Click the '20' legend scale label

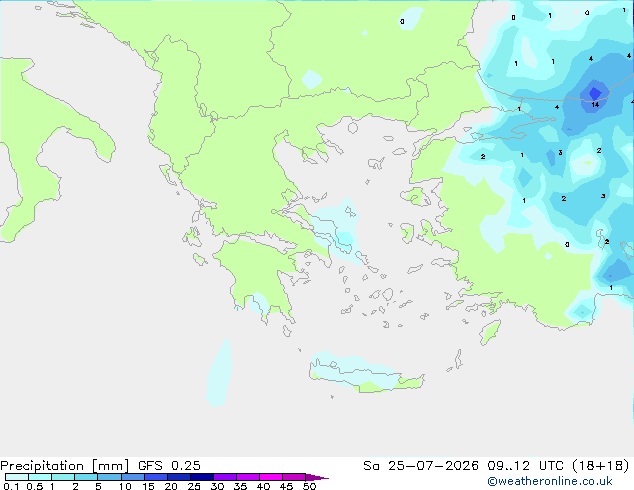[x=171, y=486]
